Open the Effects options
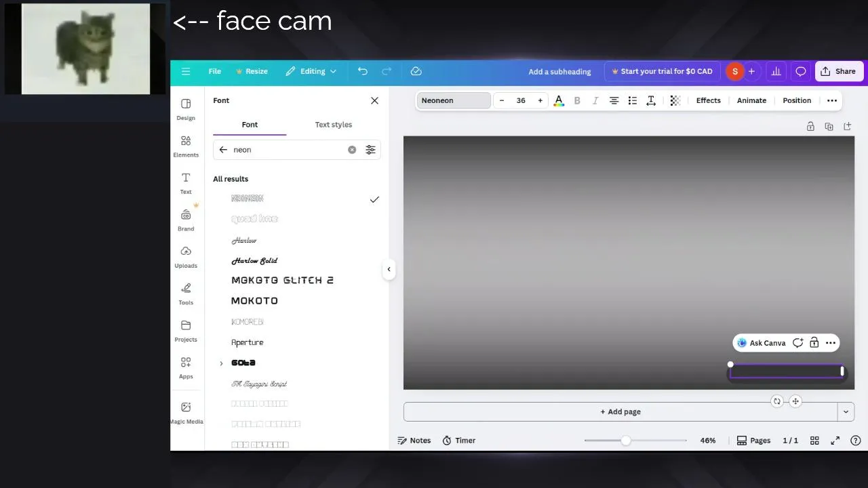This screenshot has width=868, height=488. point(708,100)
